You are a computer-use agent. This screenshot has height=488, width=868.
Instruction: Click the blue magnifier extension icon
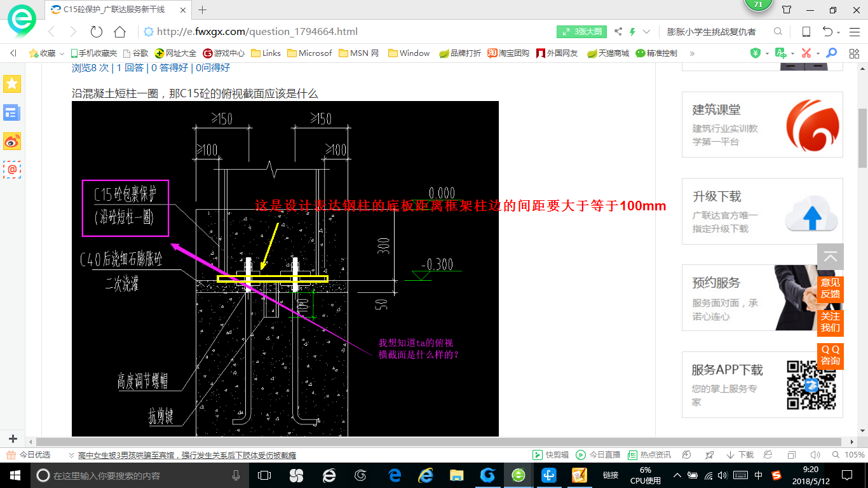(831, 53)
